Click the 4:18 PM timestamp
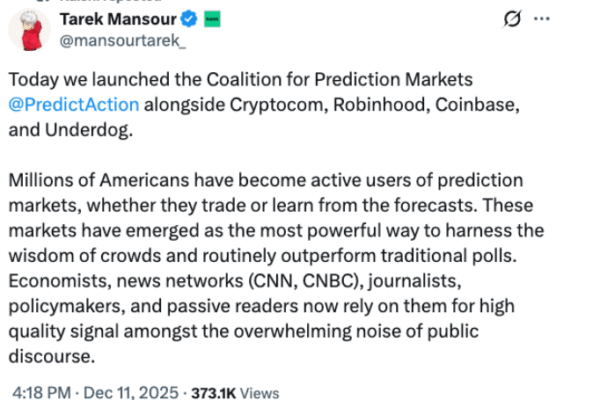The width and height of the screenshot is (600, 400). coord(34,394)
